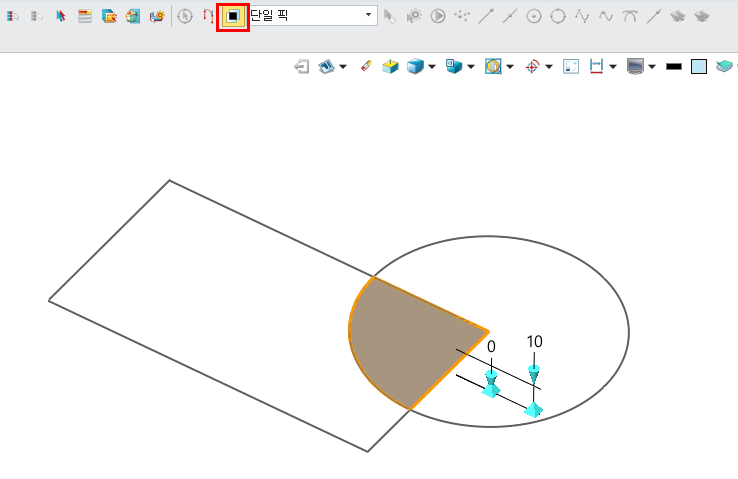Click the play-shaped circle icon in toolbar
Screen dimensions: 738x479
pos(438,16)
